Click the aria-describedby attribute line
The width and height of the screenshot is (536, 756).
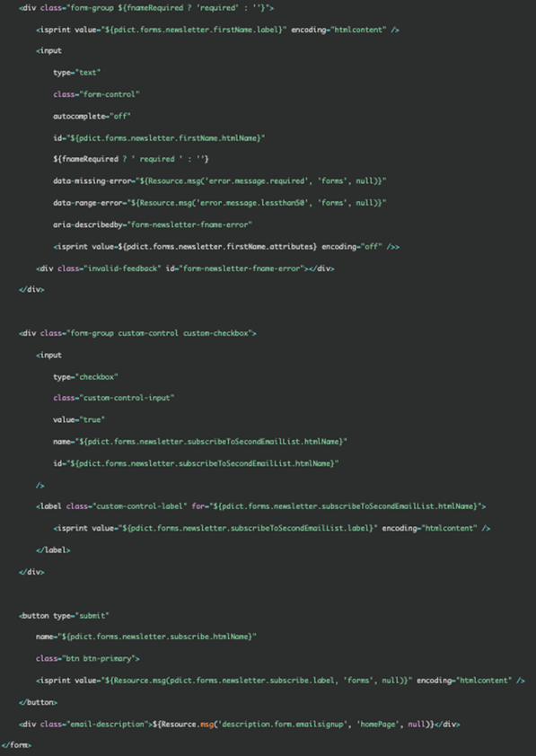coord(153,224)
